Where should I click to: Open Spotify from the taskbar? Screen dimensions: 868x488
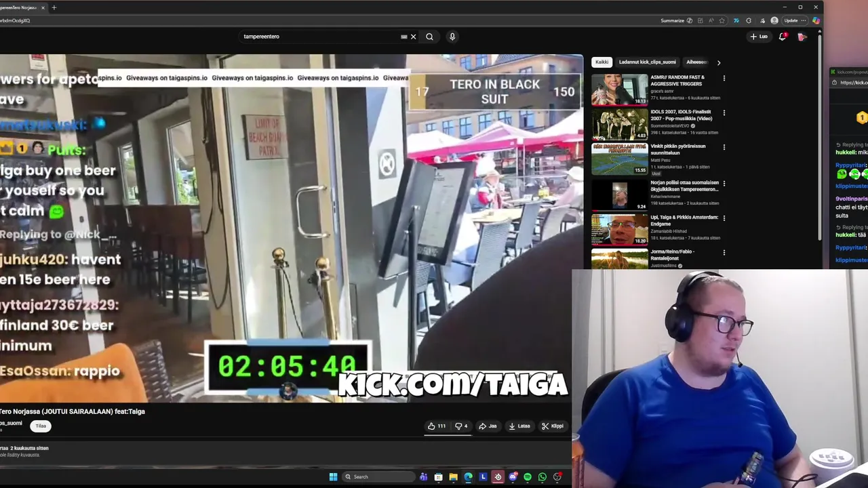528,477
